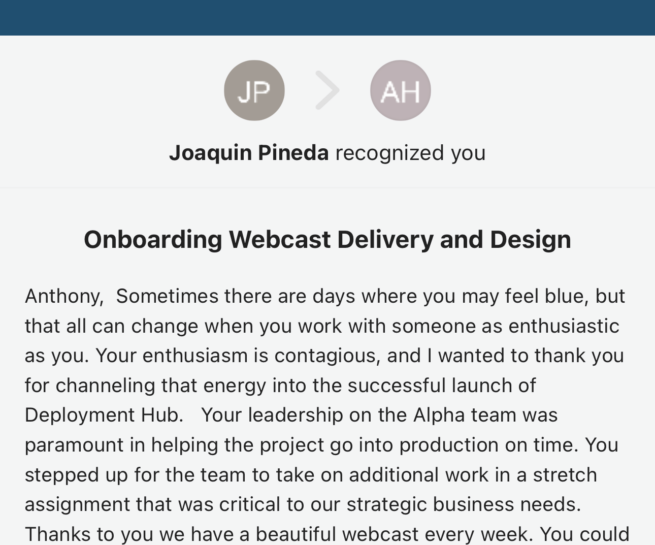Select the Onboarding Webcast Delivery and Design heading

327,240
